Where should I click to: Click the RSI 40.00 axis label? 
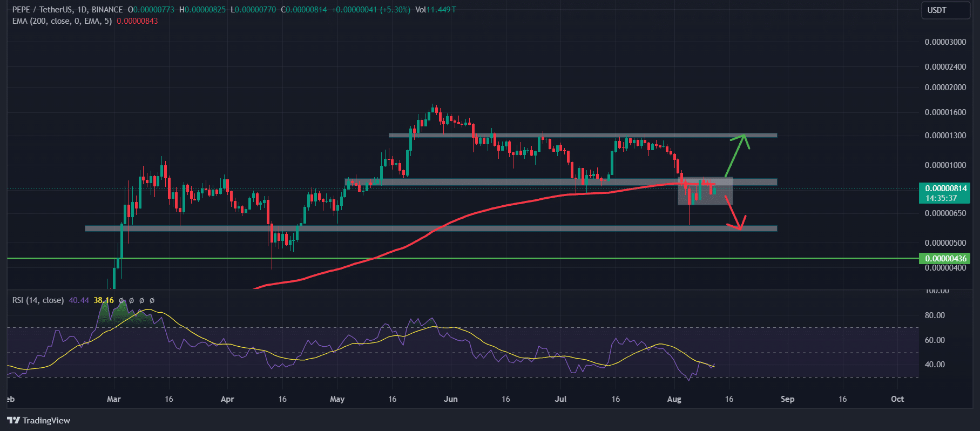point(935,365)
